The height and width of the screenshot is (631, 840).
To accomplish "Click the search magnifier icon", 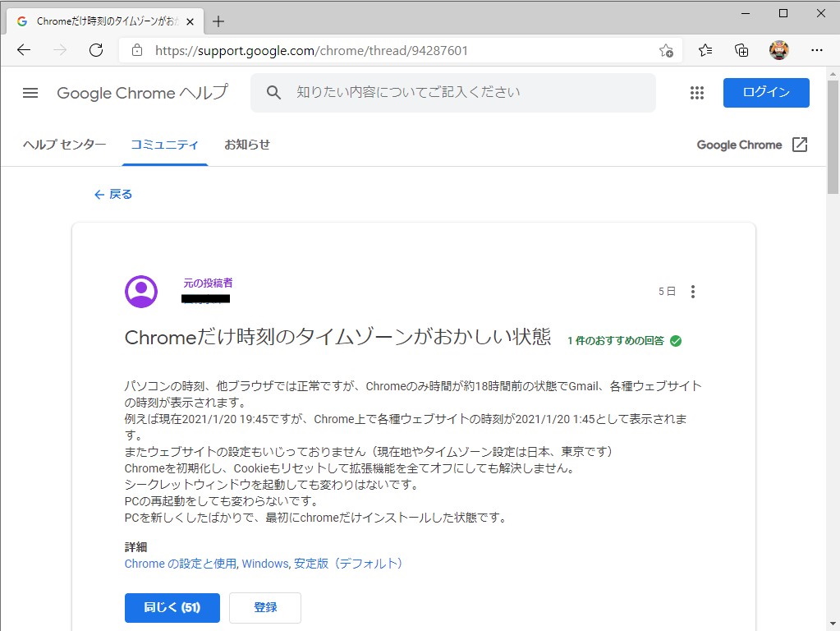I will point(273,92).
